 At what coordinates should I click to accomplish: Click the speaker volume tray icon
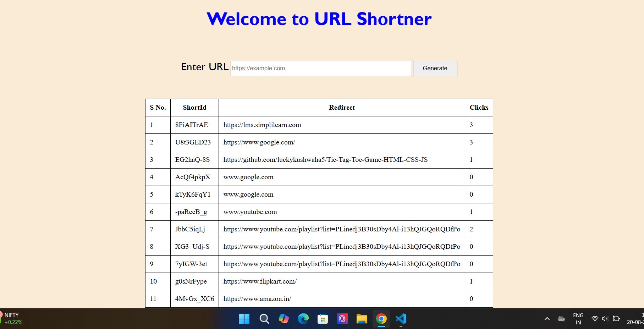click(605, 319)
